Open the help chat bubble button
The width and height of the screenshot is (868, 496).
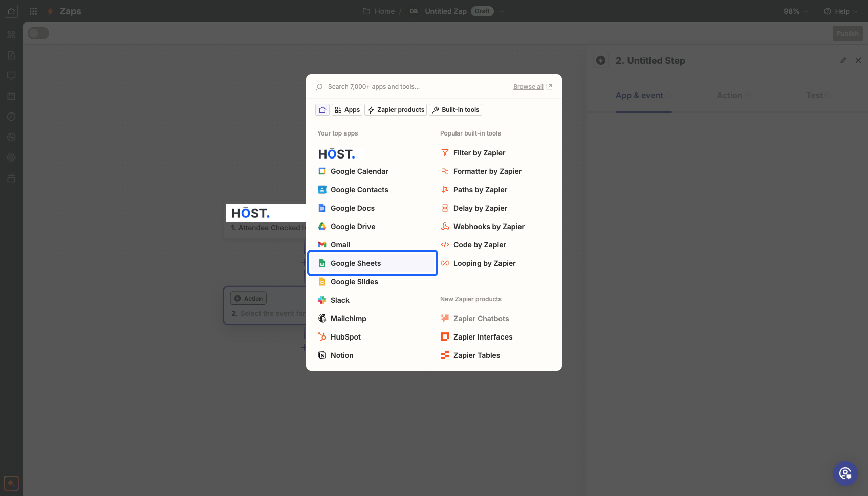pos(845,474)
